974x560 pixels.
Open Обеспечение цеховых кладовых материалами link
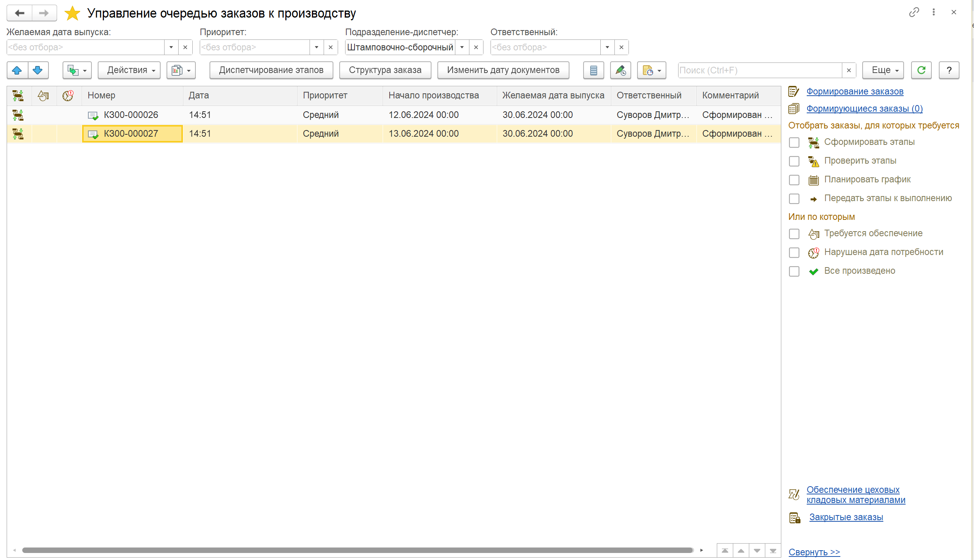(x=856, y=495)
